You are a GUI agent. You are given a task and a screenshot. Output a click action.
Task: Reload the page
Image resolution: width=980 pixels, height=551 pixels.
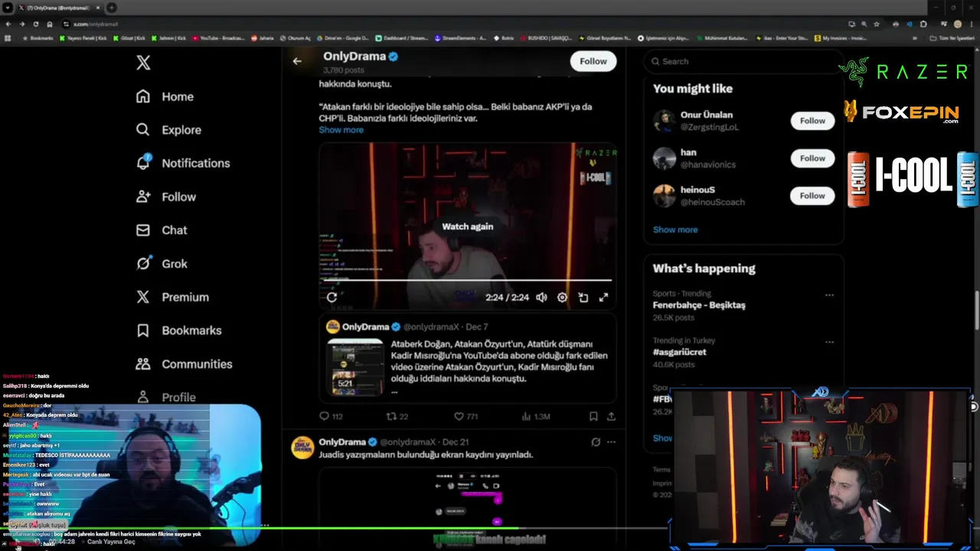(35, 24)
